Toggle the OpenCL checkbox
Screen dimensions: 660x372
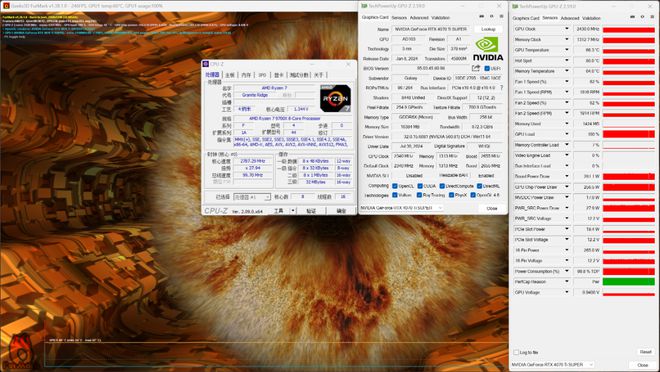(395, 186)
